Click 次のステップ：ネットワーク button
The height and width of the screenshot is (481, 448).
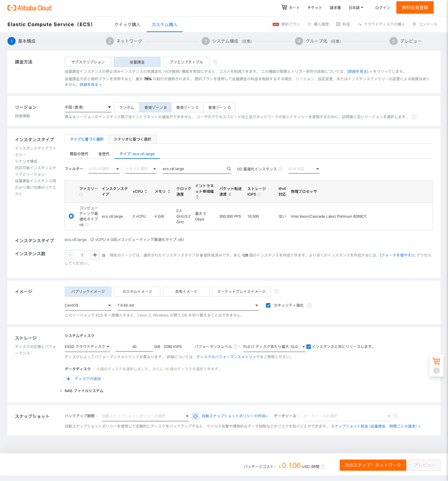click(x=373, y=465)
